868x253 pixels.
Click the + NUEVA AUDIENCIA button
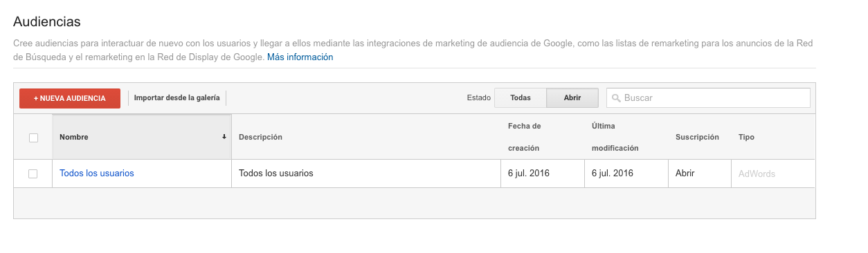pyautogui.click(x=70, y=98)
